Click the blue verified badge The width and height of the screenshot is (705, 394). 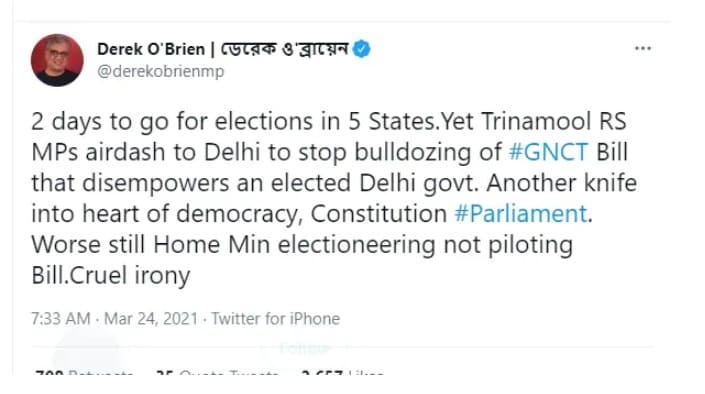(361, 49)
